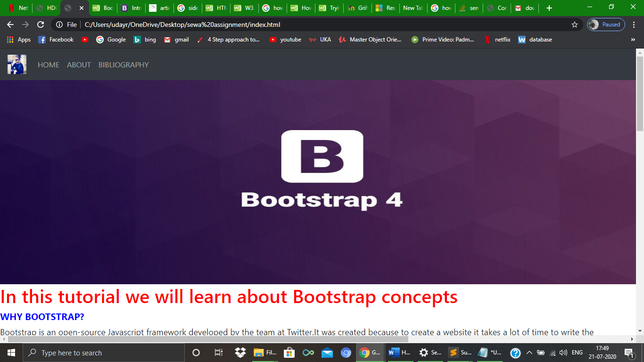
Task: Open a new browser tab
Action: (549, 8)
